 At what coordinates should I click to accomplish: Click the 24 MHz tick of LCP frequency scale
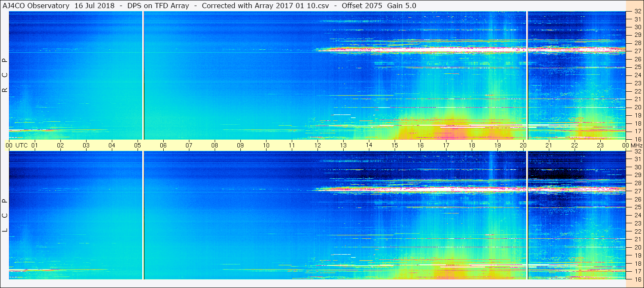pyautogui.click(x=638, y=215)
